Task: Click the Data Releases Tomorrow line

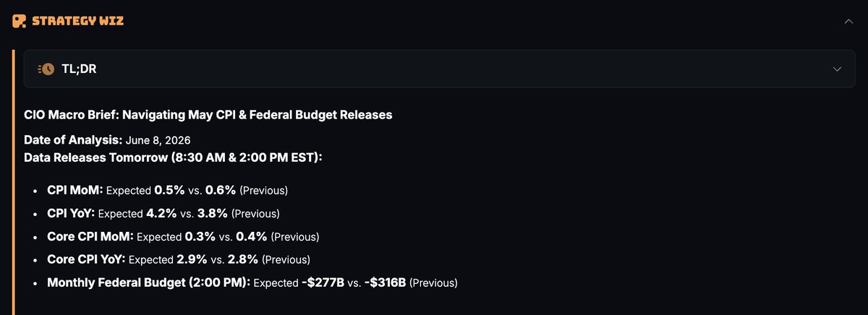Action: [x=173, y=157]
